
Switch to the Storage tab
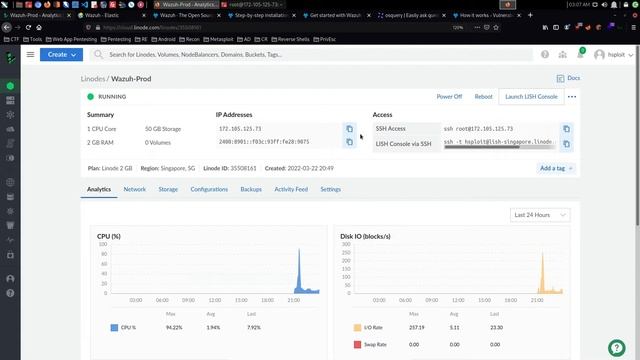[168, 189]
